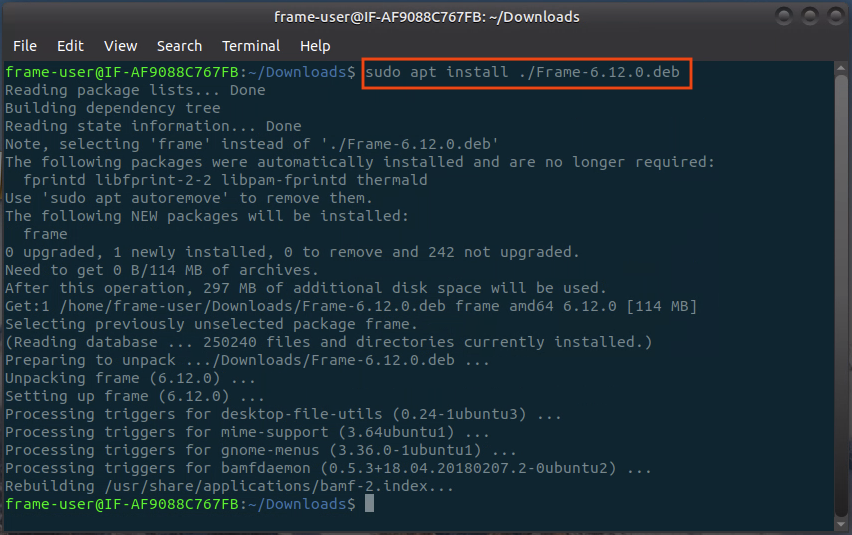
Task: Click the window title bar text
Action: (427, 17)
